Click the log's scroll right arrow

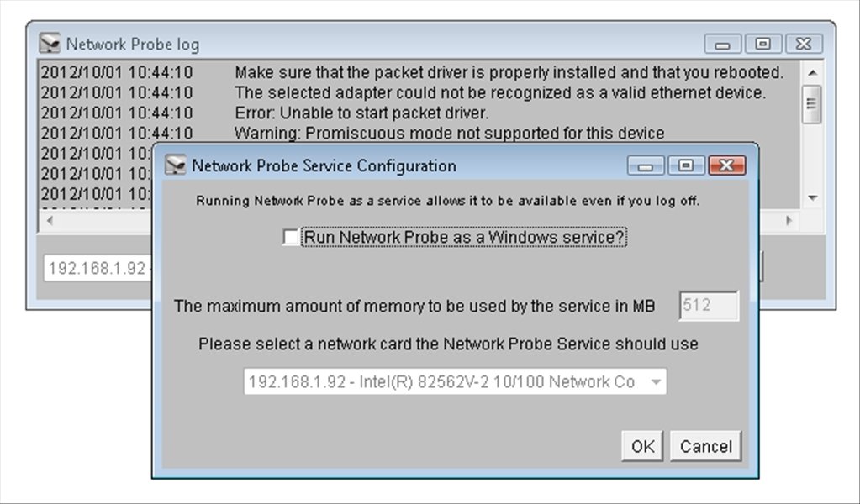pos(789,220)
